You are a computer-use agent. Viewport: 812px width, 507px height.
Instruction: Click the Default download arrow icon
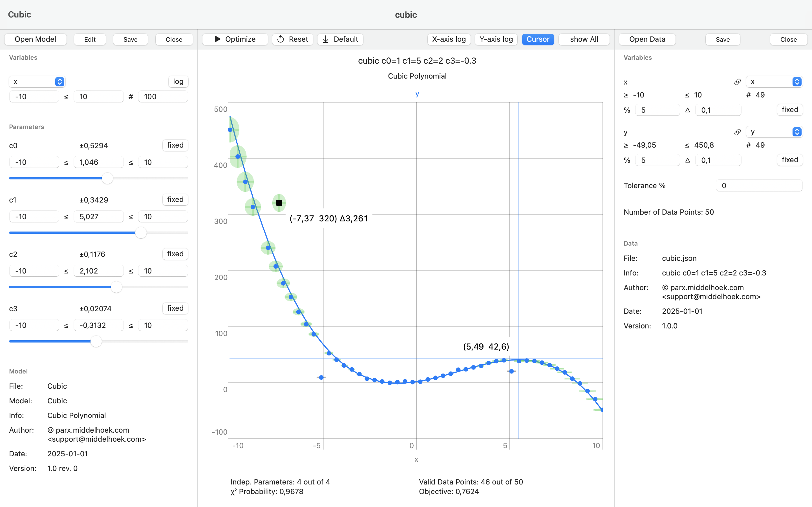325,39
